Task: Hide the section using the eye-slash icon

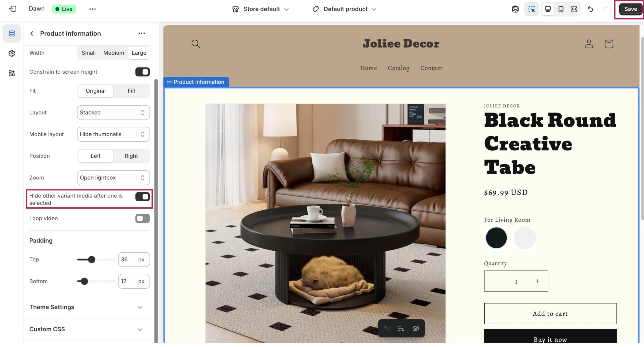Action: click(416, 328)
